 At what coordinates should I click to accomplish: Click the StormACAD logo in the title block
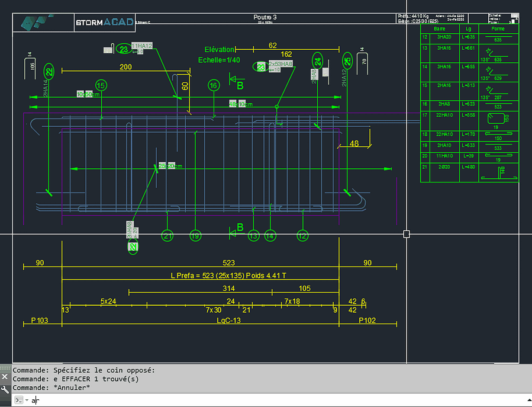(104, 22)
